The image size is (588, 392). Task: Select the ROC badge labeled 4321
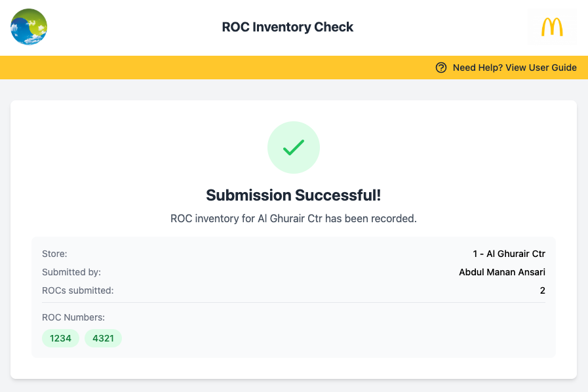103,338
